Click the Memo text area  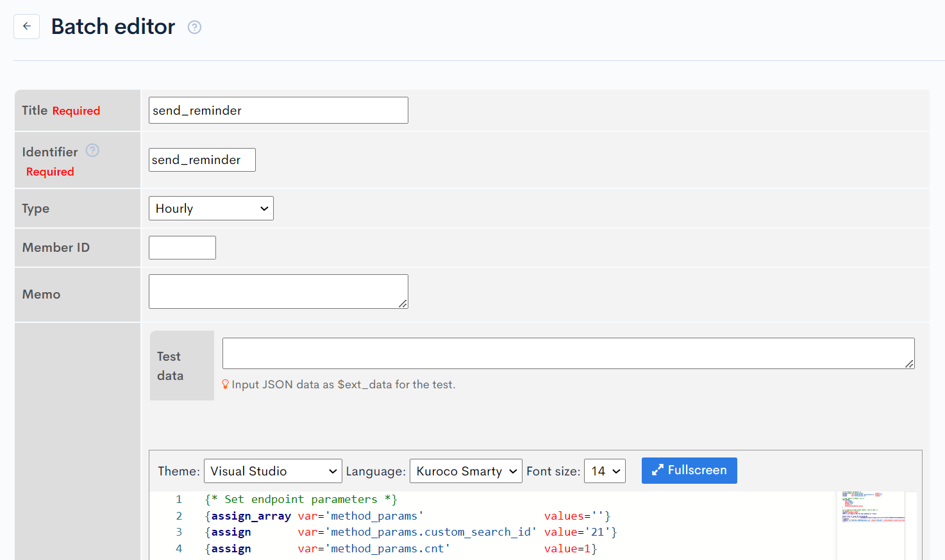[x=278, y=291]
